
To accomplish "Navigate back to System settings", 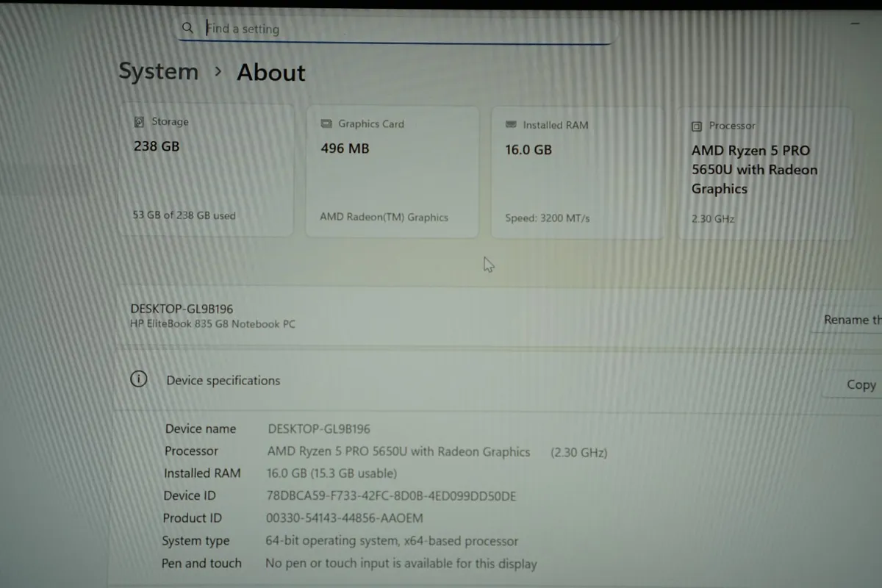I will [158, 71].
